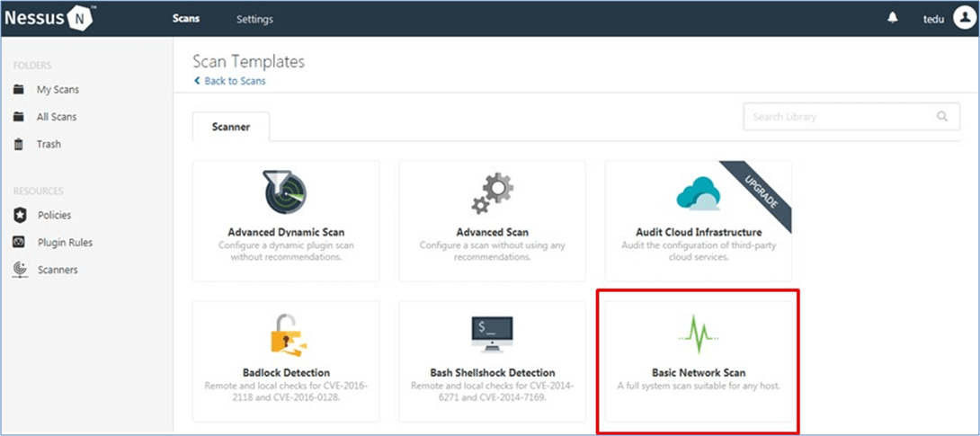Select the Scanner tab
The height and width of the screenshot is (436, 980).
231,127
